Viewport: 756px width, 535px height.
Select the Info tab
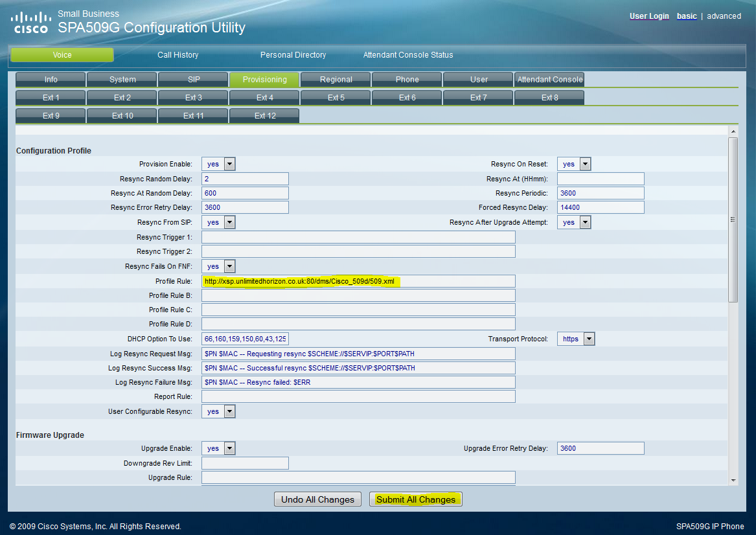coord(51,80)
